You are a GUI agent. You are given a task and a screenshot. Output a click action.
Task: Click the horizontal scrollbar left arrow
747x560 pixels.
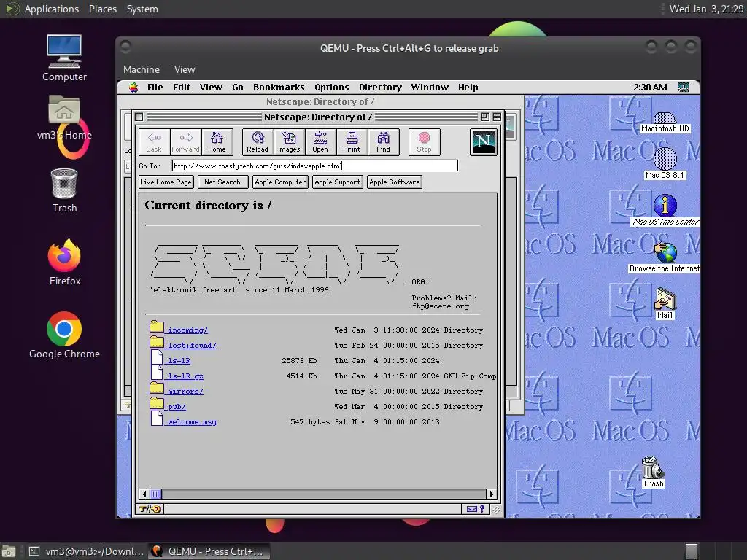click(x=144, y=494)
